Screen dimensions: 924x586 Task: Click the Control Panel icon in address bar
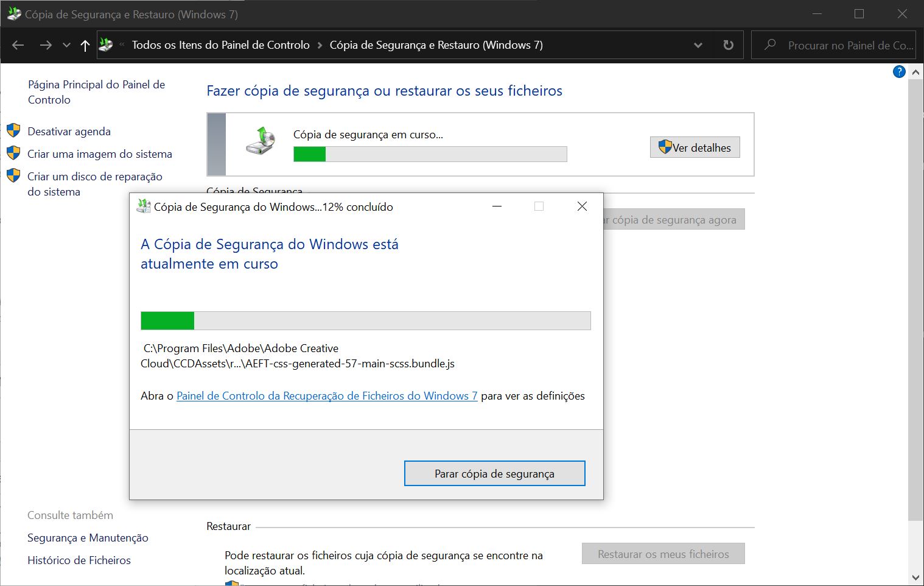tap(106, 44)
